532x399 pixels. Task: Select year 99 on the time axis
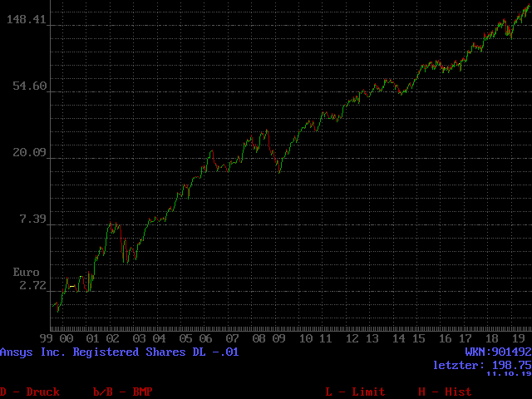pos(46,338)
